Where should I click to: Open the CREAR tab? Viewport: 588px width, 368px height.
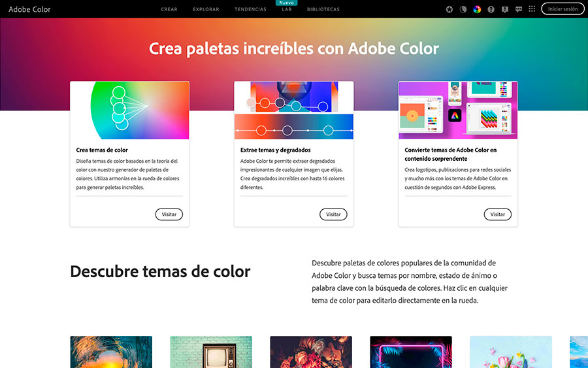(169, 10)
